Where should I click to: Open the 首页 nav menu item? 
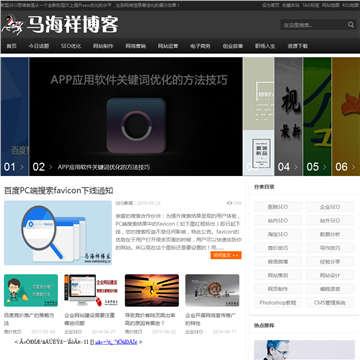coord(12,46)
